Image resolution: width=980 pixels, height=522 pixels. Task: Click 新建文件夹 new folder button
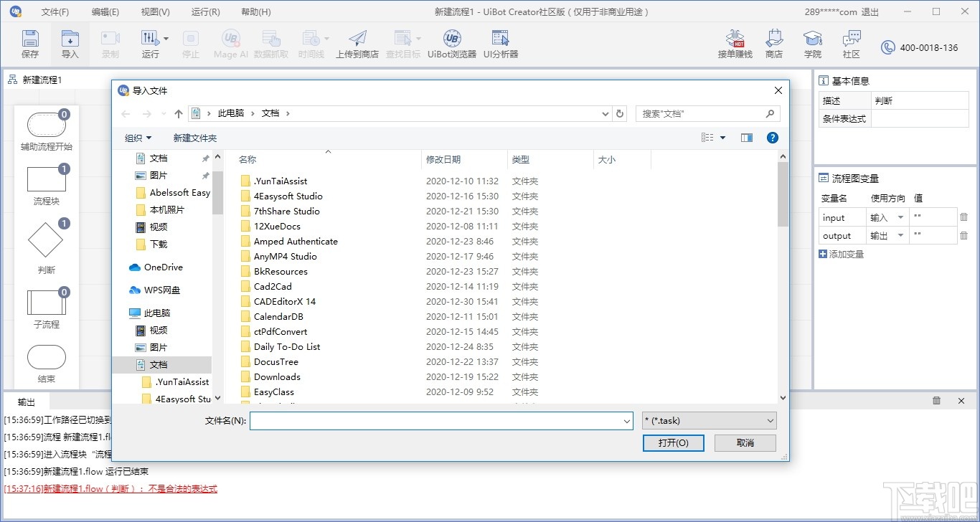click(x=194, y=138)
